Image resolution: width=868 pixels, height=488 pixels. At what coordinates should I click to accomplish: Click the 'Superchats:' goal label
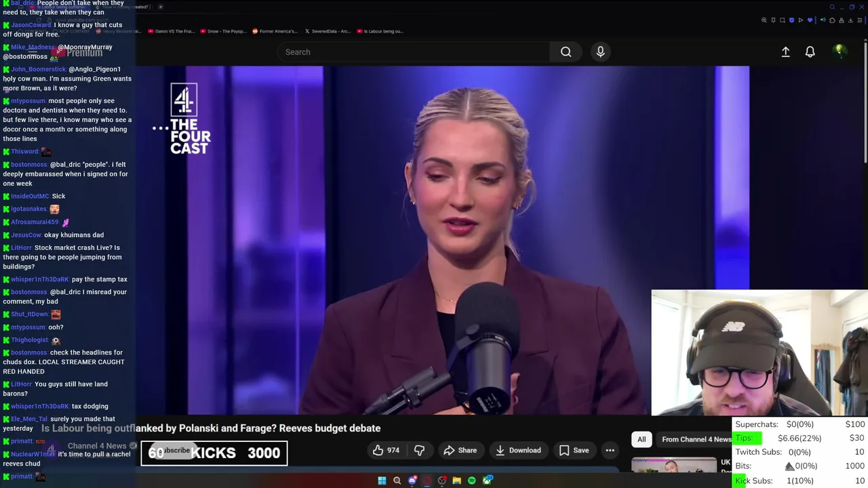coord(757,424)
